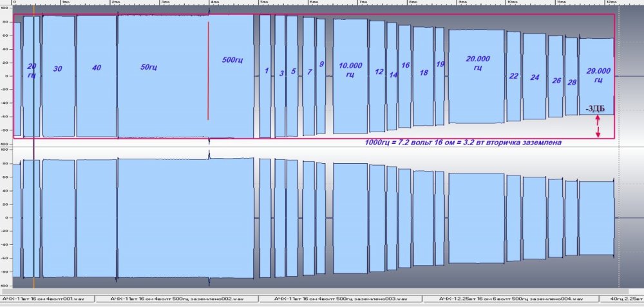Click the waveform segment labeled 40
The image size is (644, 307).
[96, 90]
